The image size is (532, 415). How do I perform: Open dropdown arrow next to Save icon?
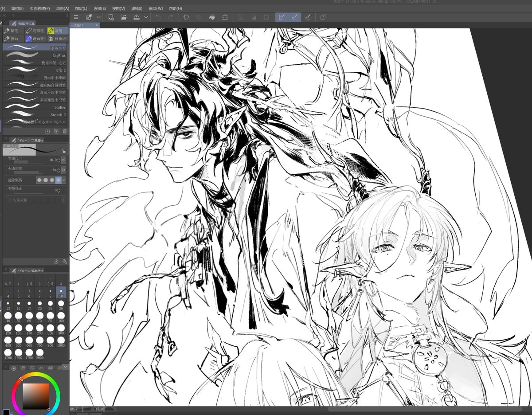(145, 17)
